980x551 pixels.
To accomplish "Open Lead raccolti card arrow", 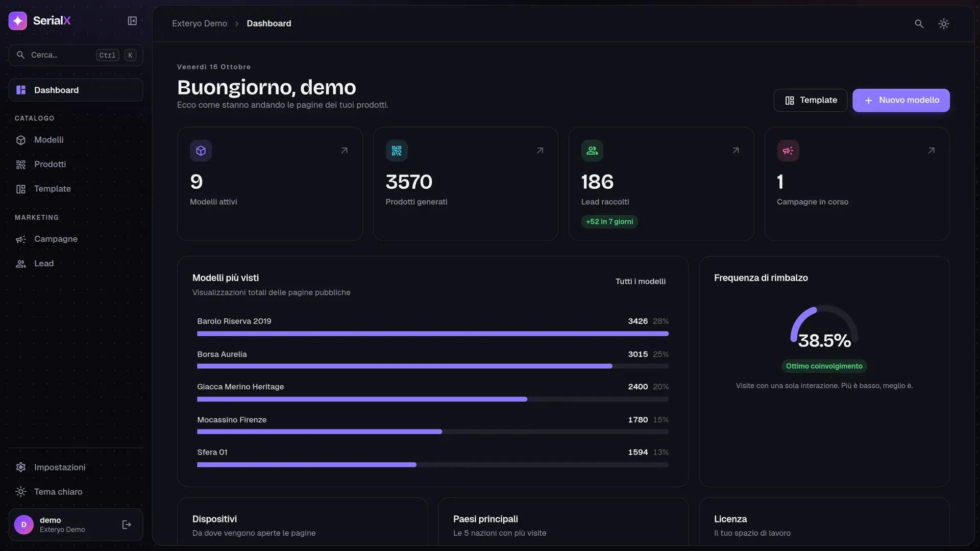I will (x=736, y=151).
